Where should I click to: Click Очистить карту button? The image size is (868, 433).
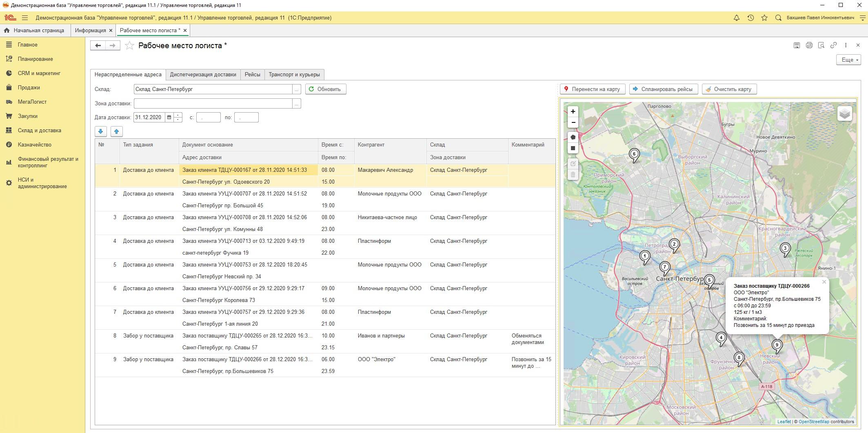point(729,89)
